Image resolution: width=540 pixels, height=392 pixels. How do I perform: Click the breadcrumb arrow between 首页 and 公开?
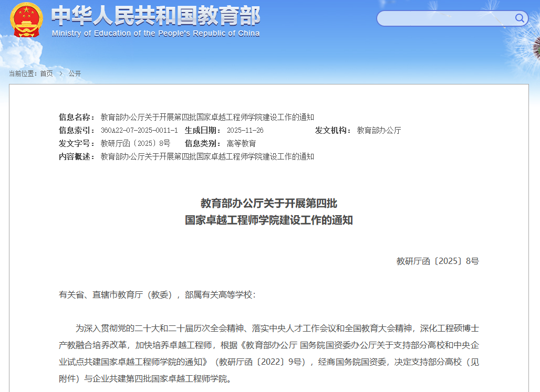point(61,73)
